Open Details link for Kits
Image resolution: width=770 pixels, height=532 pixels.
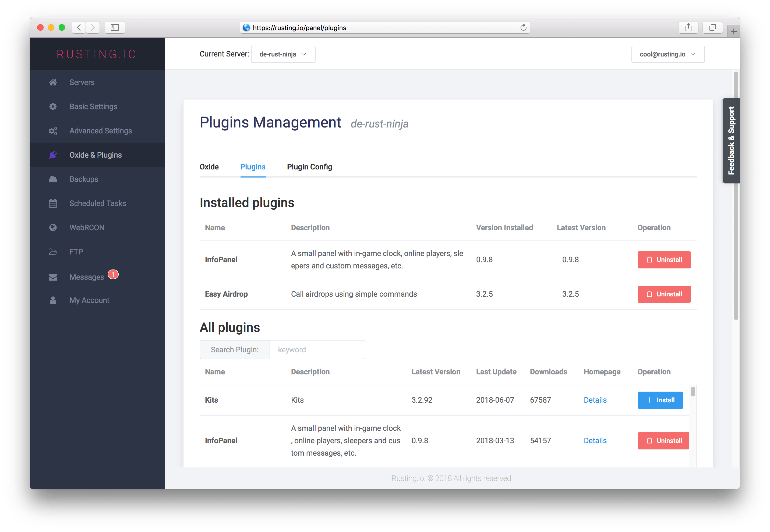click(x=595, y=400)
